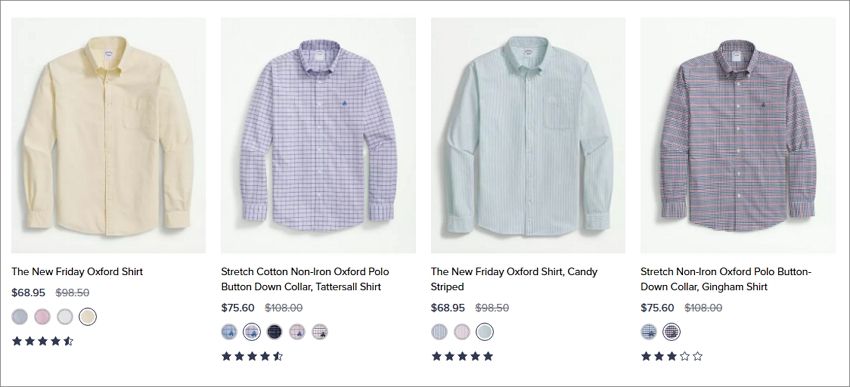Open Stretch Non-Iron Gingham Shirt title link
850x387 pixels.
pos(726,279)
